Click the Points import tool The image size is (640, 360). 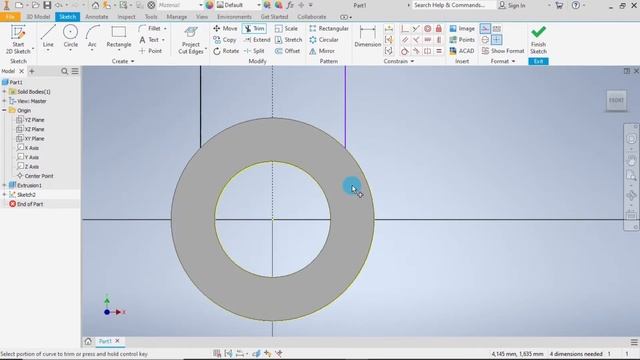tap(462, 40)
